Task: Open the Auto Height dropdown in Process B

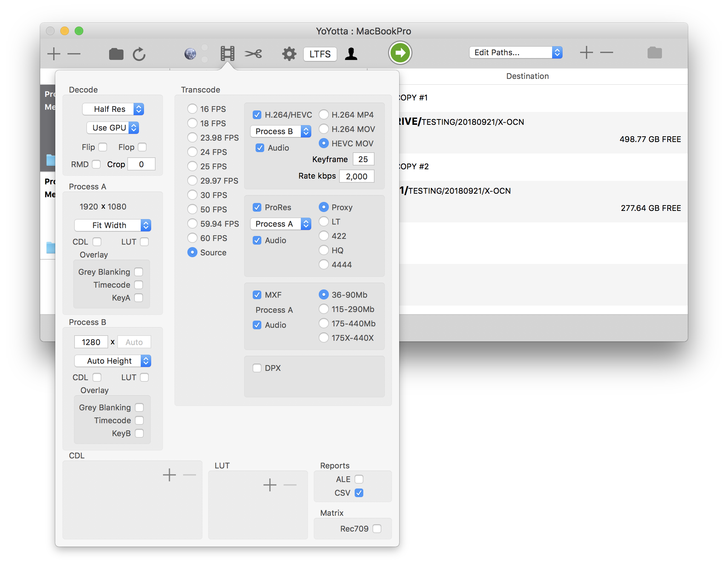Action: [x=113, y=361]
